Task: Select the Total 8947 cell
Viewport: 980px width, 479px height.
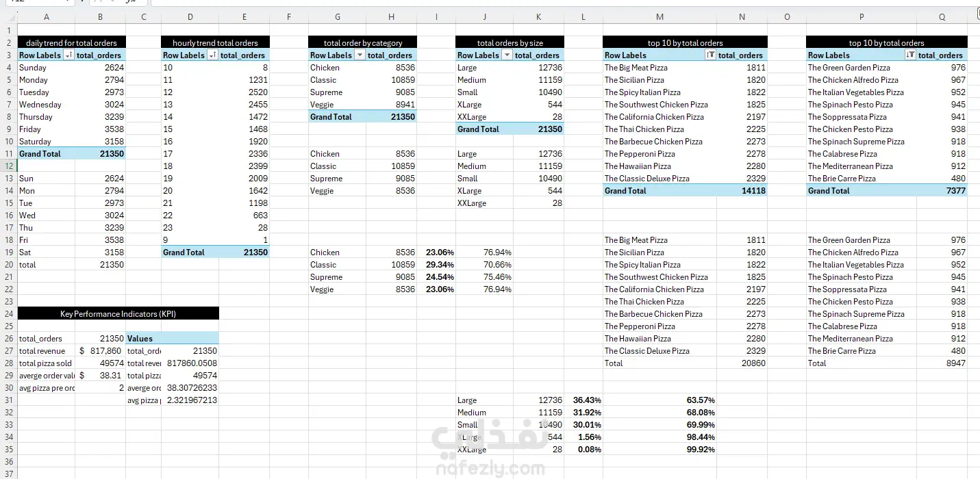Action: [942, 363]
